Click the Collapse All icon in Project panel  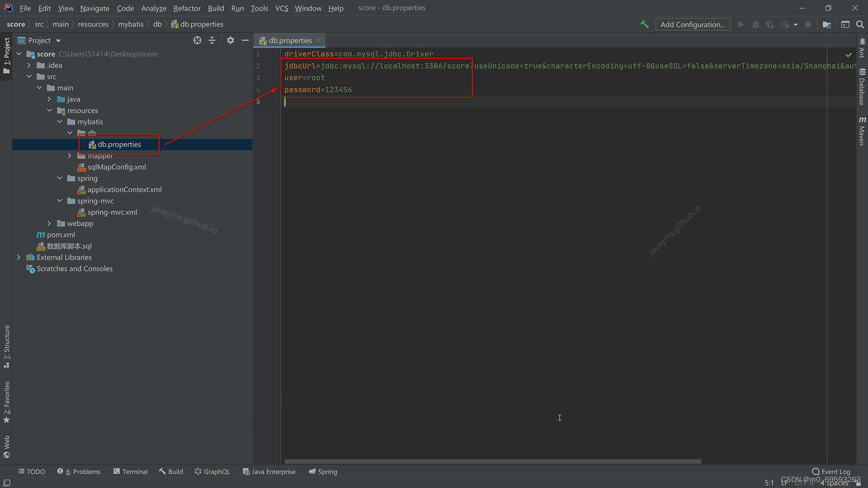(212, 40)
